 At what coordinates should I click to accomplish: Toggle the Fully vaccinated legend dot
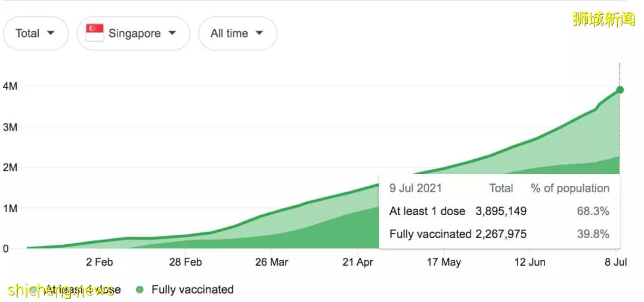pos(141,289)
